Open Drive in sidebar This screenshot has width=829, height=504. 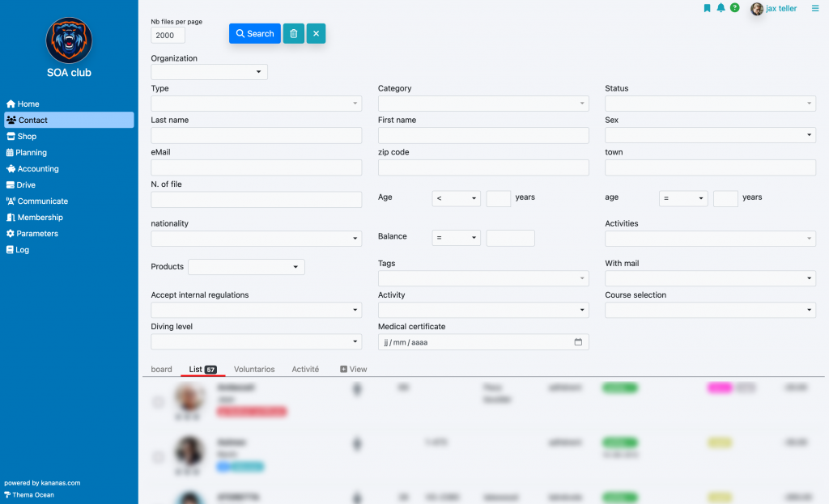(x=21, y=185)
